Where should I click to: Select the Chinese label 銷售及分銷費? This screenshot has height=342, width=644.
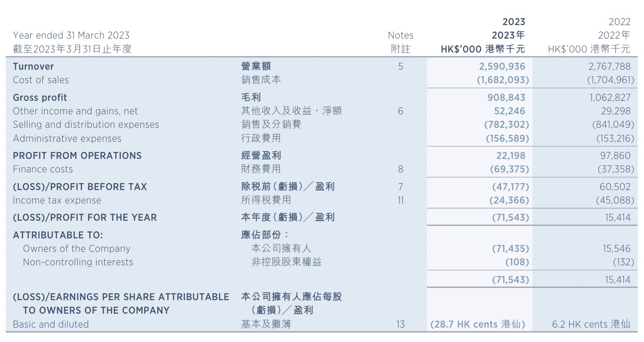point(271,125)
